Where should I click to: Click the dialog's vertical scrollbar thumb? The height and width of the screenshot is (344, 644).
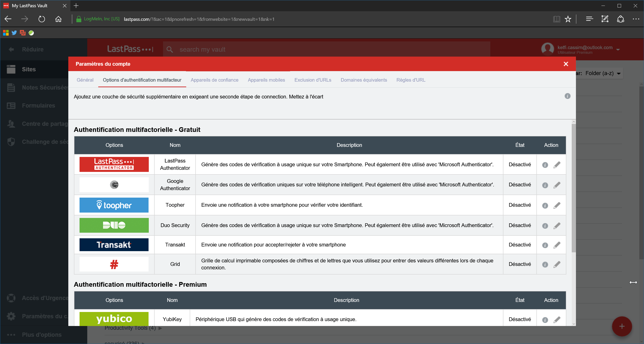[574, 188]
